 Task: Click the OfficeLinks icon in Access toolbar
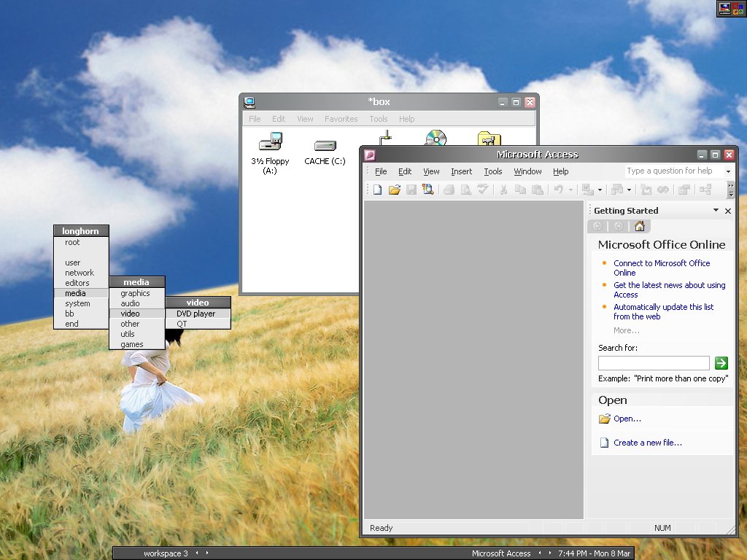[x=588, y=190]
